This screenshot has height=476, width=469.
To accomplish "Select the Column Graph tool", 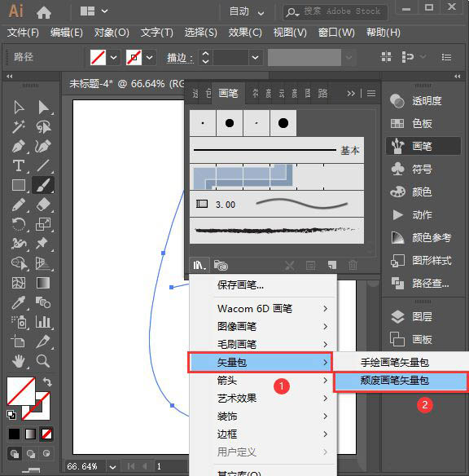I will [x=43, y=322].
